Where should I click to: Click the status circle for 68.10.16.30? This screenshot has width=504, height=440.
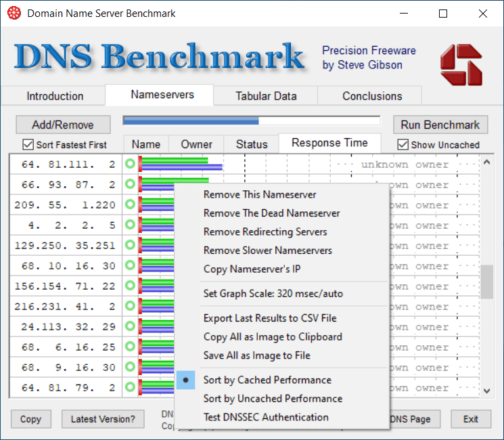click(x=130, y=265)
